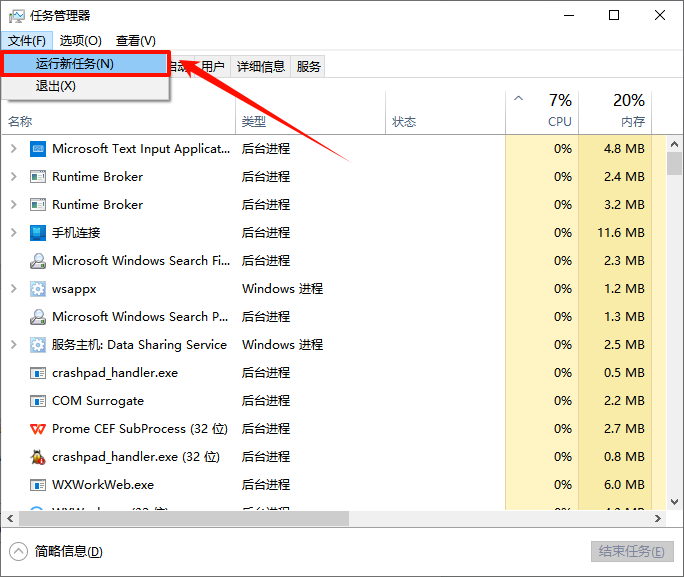
Task: Expand the Runtime Broker row using 3.2 MB
Action: [14, 205]
